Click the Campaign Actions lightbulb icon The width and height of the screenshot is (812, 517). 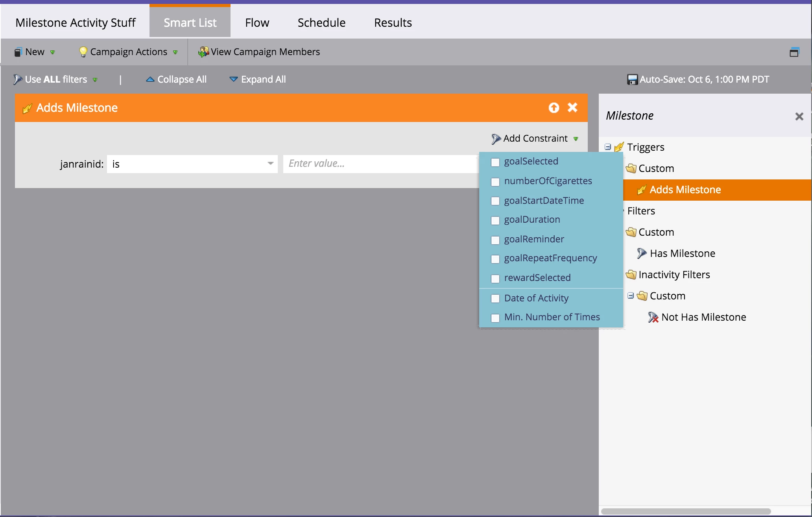[83, 52]
